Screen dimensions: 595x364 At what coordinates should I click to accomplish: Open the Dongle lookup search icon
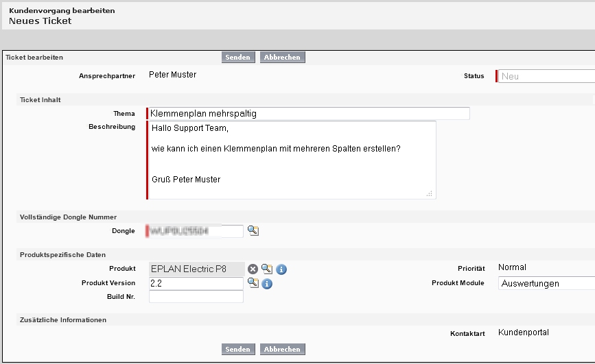(x=253, y=231)
